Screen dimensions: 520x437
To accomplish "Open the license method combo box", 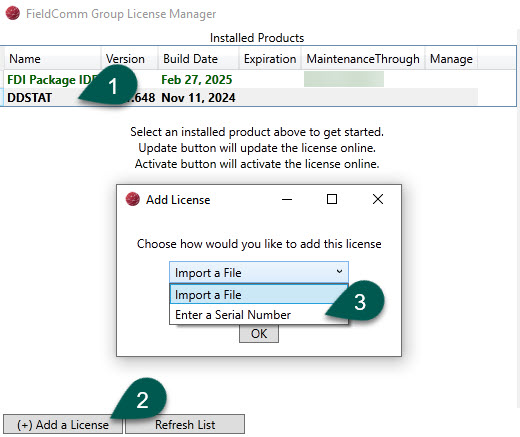I will click(259, 272).
